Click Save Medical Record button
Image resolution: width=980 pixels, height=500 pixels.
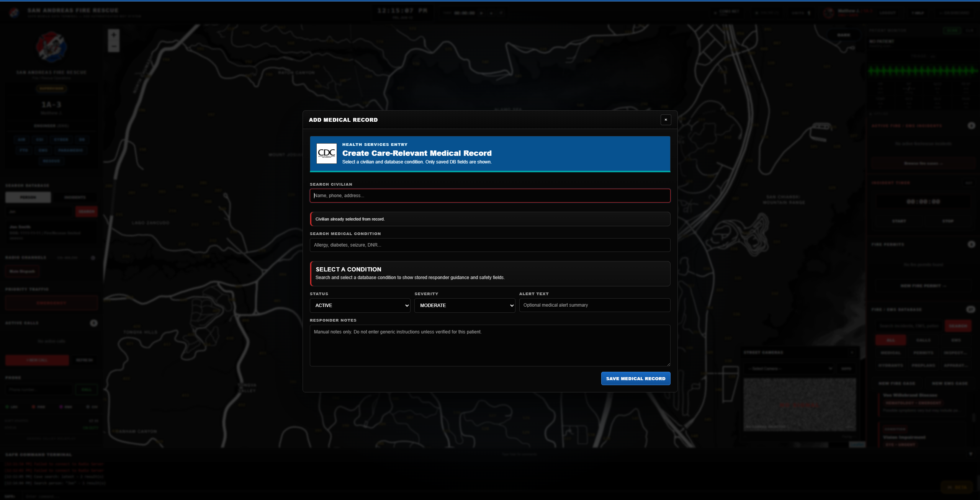(x=636, y=379)
